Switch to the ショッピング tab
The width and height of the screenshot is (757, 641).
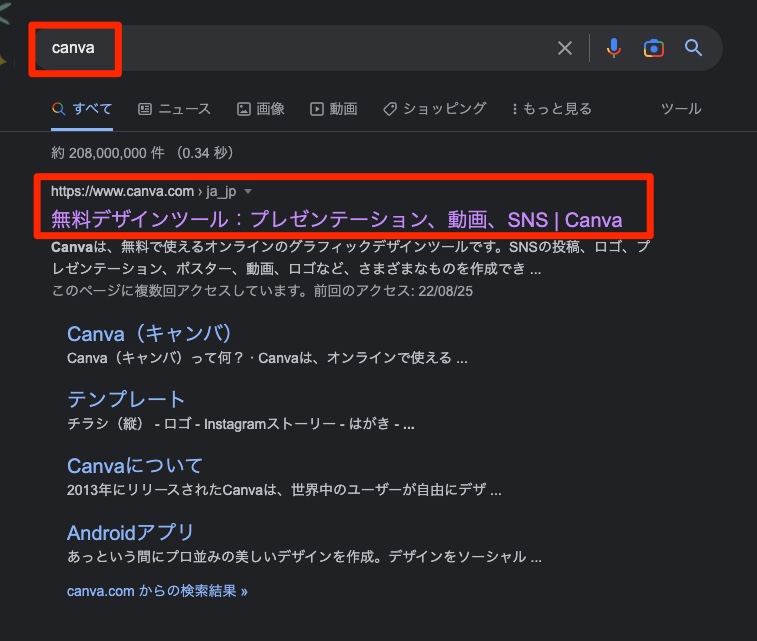(x=435, y=109)
